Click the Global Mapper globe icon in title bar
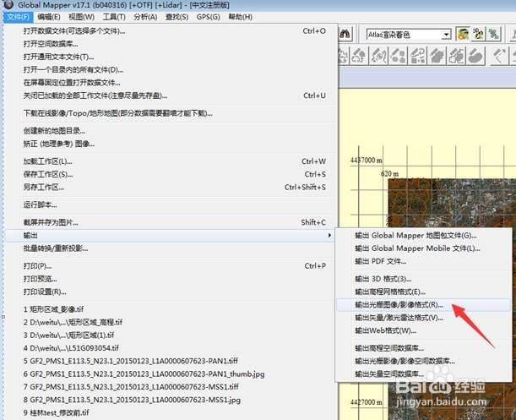This screenshot has height=420, width=516. (x=8, y=4)
